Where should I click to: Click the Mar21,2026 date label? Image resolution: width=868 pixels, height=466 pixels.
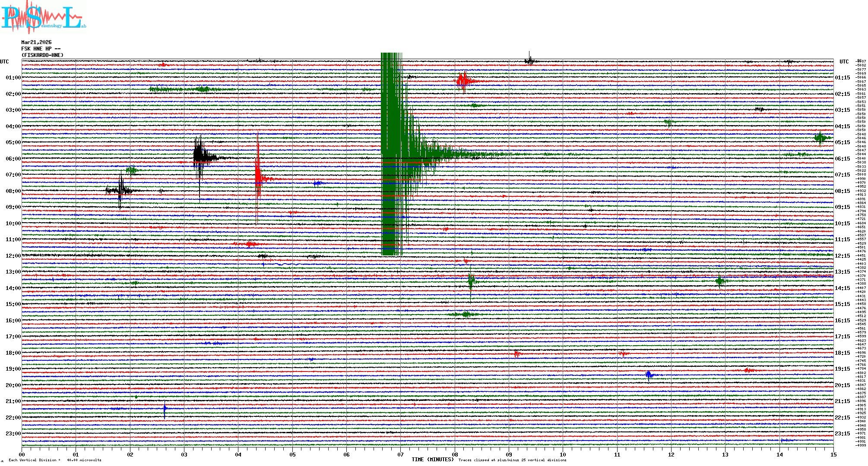click(x=36, y=42)
